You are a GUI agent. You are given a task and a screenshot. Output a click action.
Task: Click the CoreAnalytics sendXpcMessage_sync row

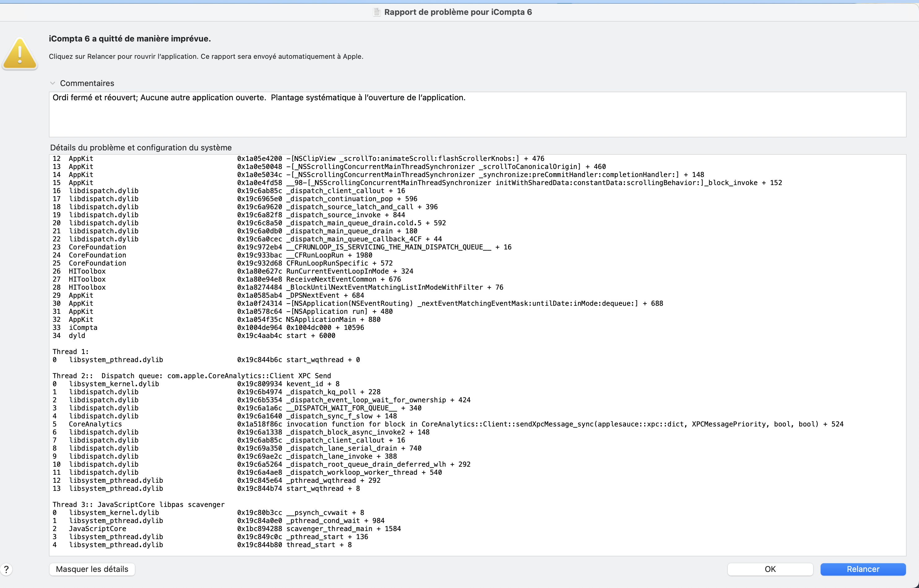pos(448,424)
